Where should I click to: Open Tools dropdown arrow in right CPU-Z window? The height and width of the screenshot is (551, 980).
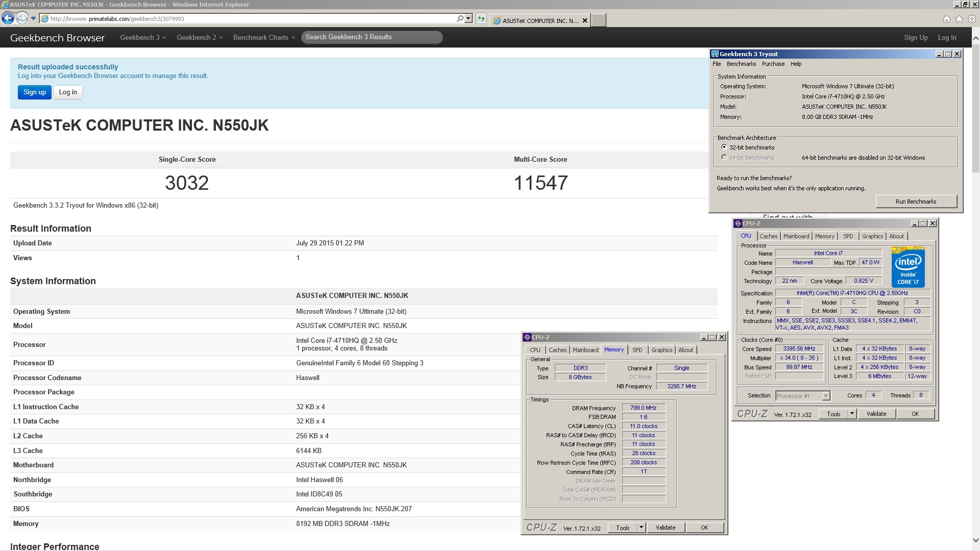click(x=852, y=414)
